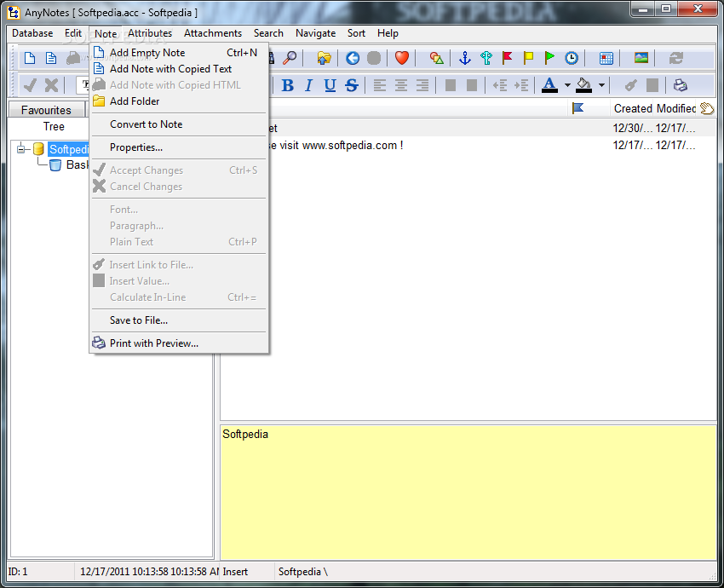Image resolution: width=724 pixels, height=588 pixels.
Task: Click the blue flag column header
Action: point(577,108)
